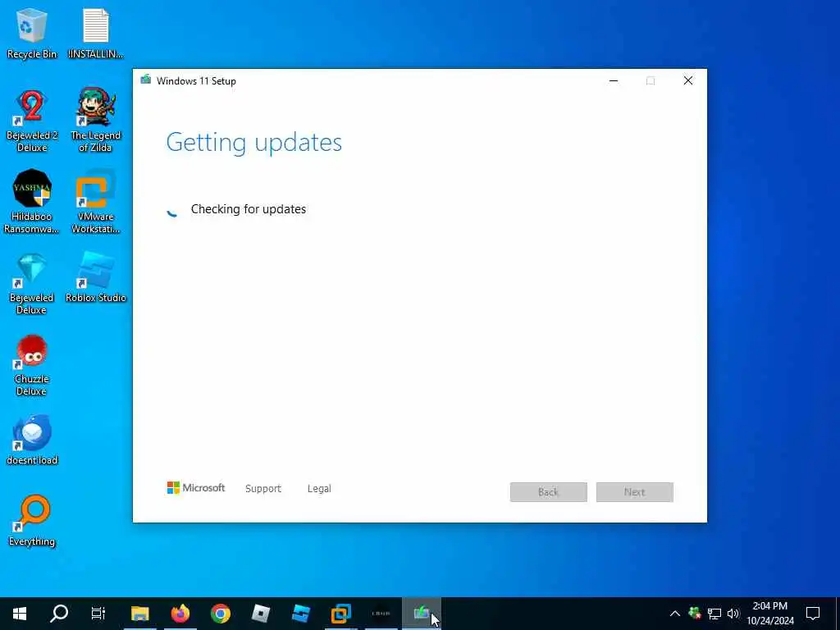This screenshot has width=840, height=630.
Task: Click the greyed-out Next button
Action: click(635, 492)
